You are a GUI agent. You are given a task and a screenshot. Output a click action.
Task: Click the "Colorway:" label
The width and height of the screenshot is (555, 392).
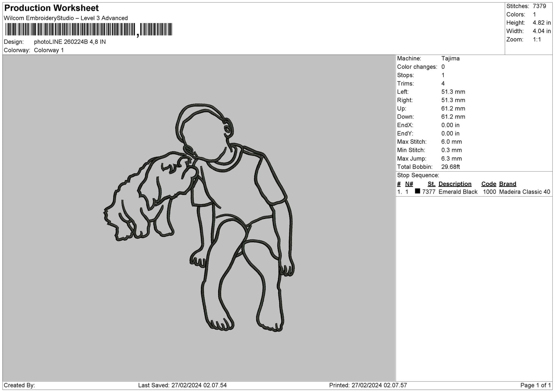click(17, 50)
